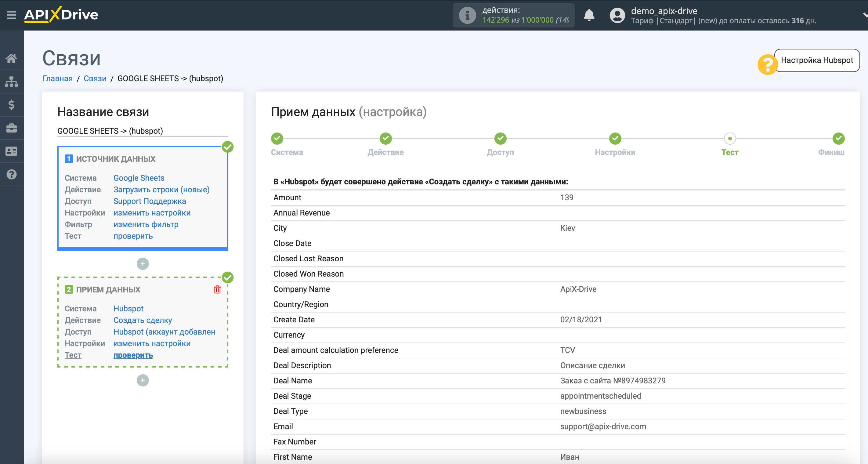
Task: Go to the Доступ step
Action: 500,152
